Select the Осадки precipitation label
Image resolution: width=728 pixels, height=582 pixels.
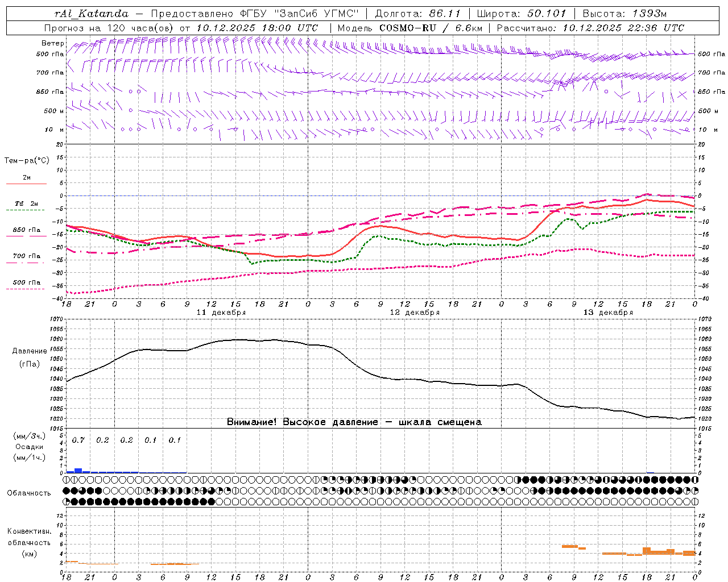pos(29,447)
